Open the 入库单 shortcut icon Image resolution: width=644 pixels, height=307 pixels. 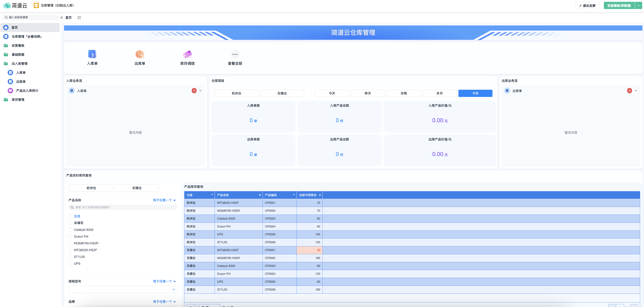click(92, 54)
